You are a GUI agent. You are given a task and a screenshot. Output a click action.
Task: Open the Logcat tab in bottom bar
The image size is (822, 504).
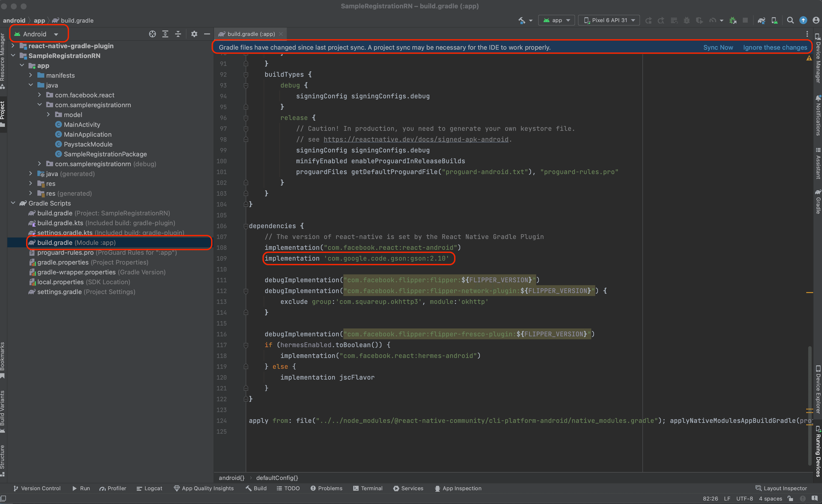(150, 488)
